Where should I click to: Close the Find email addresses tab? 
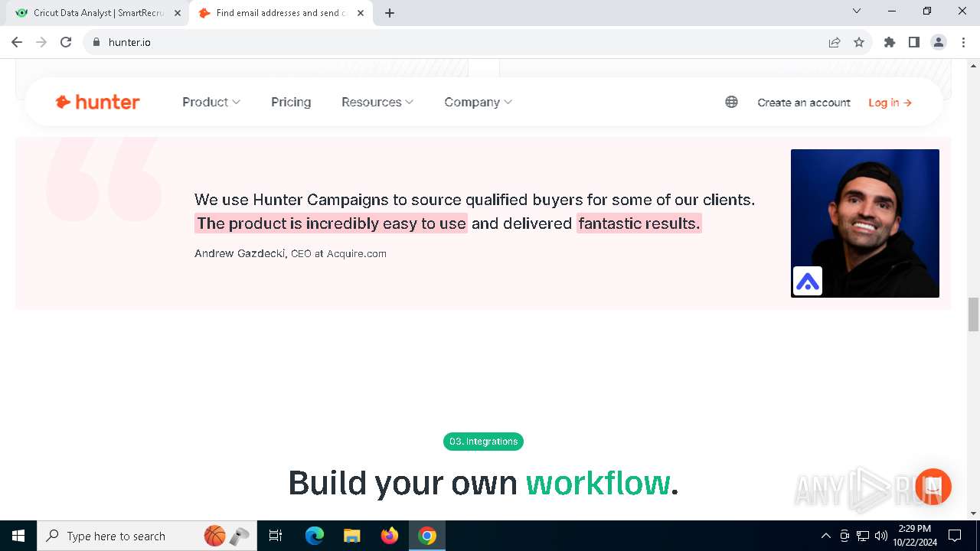pos(361,13)
